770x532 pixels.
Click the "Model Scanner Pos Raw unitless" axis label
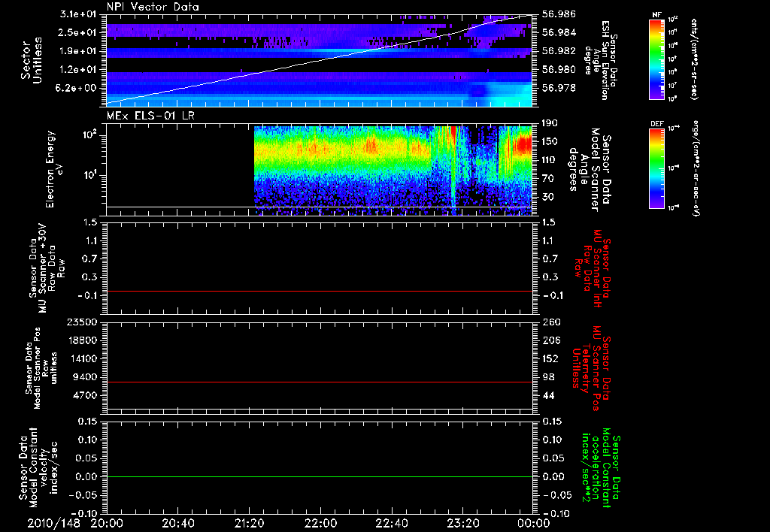click(41, 368)
